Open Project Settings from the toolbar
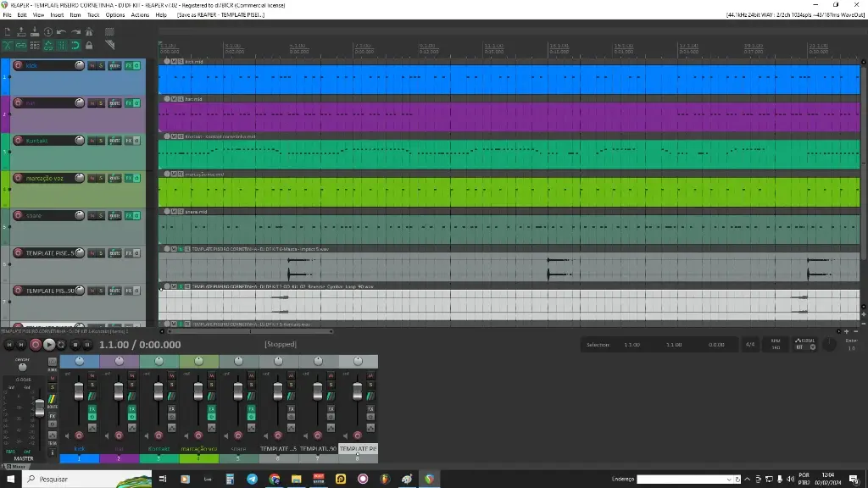The width and height of the screenshot is (868, 488). pyautogui.click(x=48, y=32)
